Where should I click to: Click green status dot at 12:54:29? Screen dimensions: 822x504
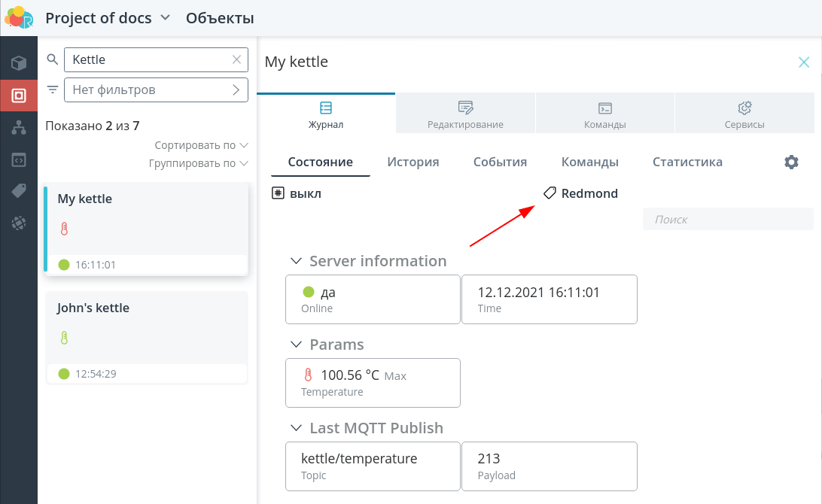point(64,374)
